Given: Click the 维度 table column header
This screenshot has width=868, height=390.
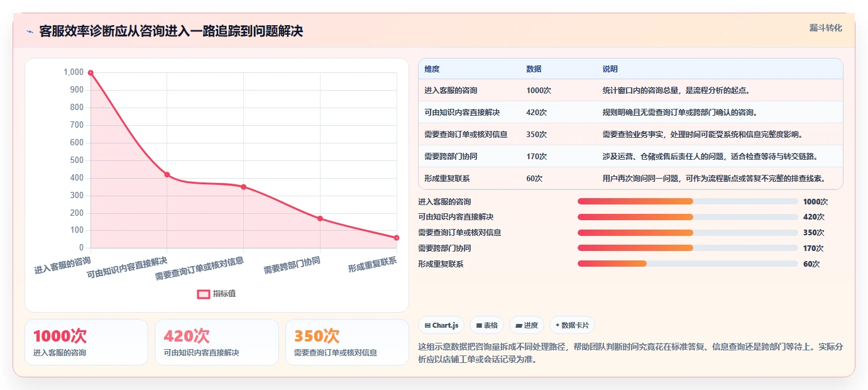Looking at the screenshot, I should click(x=432, y=69).
